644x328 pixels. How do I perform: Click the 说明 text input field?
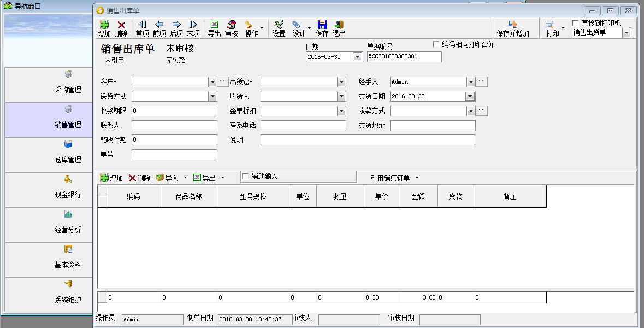click(368, 140)
